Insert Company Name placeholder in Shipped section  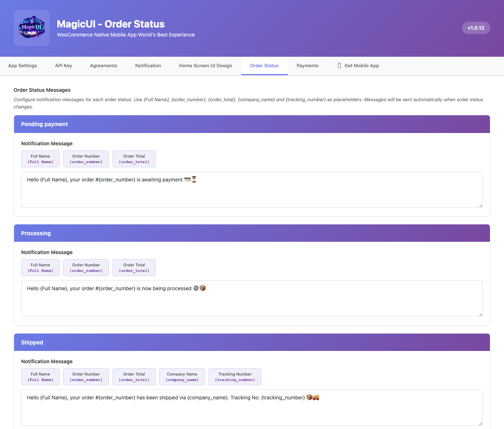[182, 377]
